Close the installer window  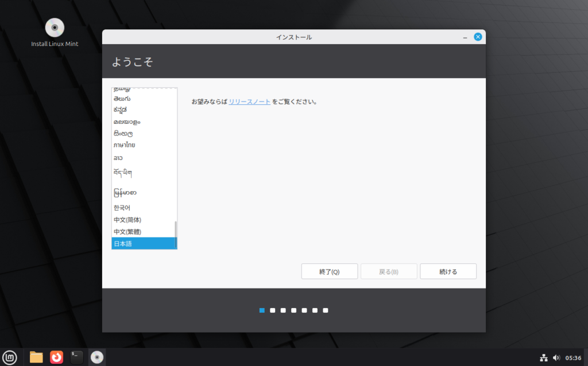coord(477,37)
